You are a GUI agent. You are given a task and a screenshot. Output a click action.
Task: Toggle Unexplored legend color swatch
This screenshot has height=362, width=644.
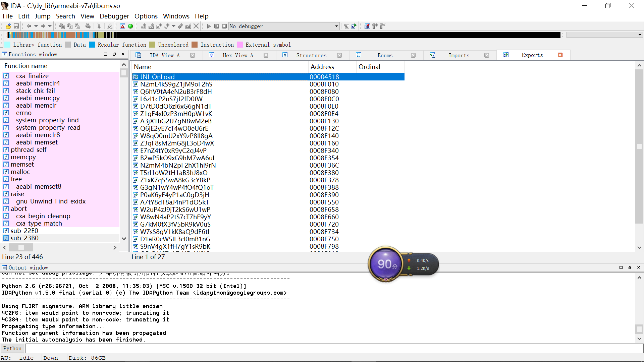[153, 45]
